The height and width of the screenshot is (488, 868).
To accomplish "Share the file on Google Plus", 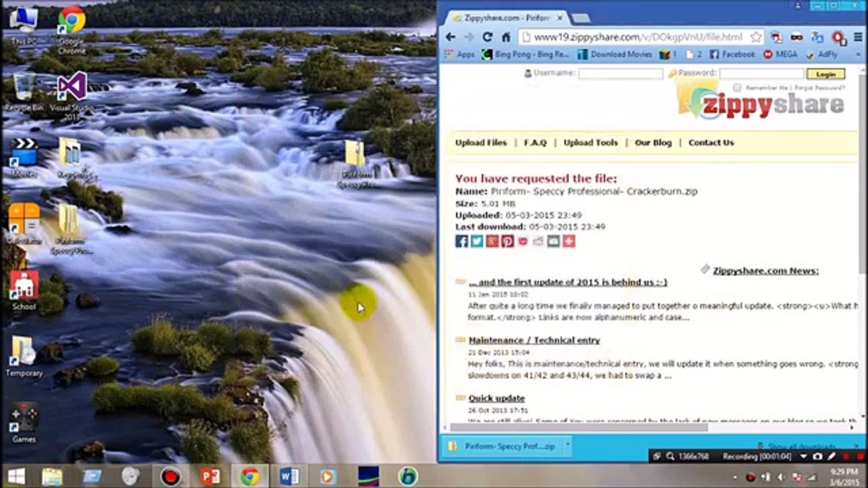I will tap(492, 241).
